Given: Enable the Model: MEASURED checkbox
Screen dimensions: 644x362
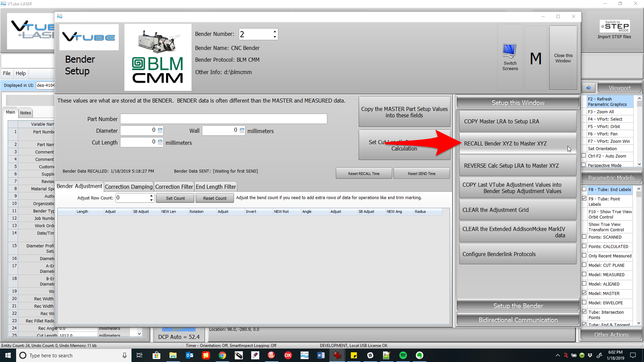Looking at the screenshot, I should 584,275.
